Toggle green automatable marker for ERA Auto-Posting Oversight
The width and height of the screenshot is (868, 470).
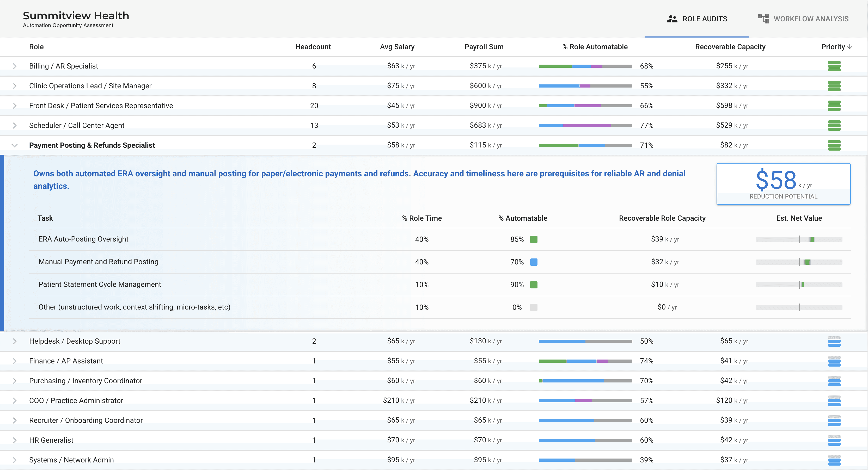tap(534, 239)
